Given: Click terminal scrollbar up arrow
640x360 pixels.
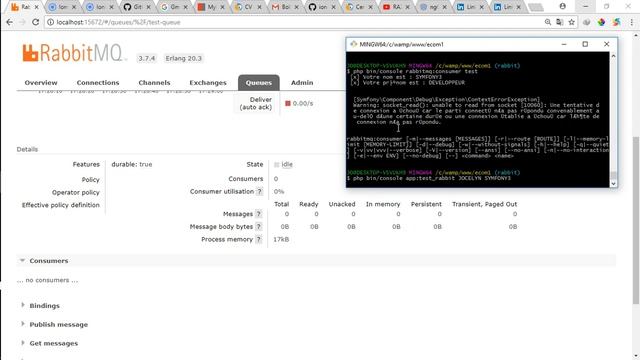Looking at the screenshot, I should 613,56.
